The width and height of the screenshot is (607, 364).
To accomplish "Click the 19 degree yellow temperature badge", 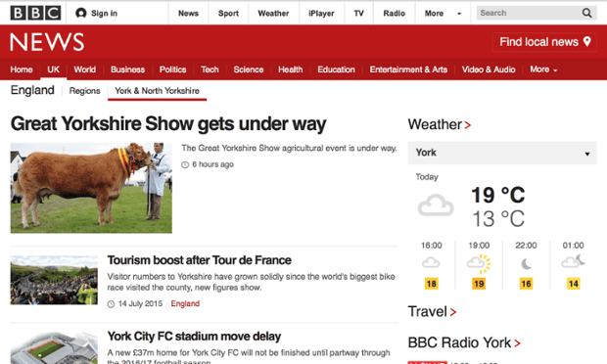I will (479, 284).
